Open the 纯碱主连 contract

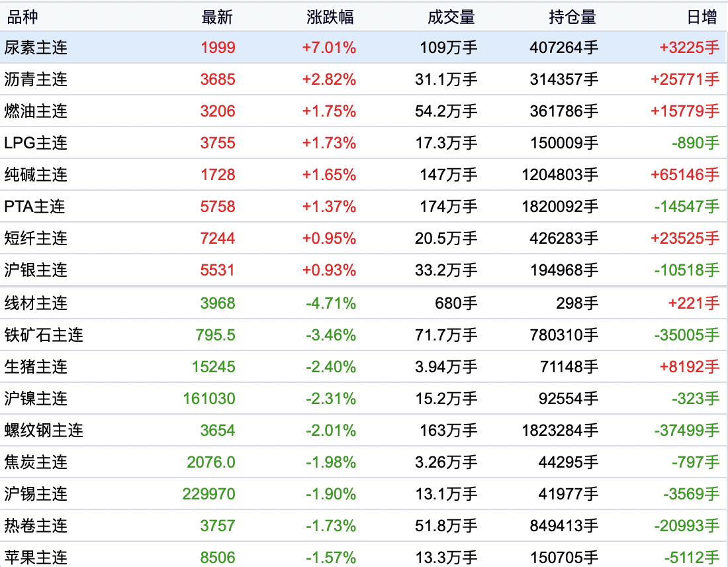[36, 175]
